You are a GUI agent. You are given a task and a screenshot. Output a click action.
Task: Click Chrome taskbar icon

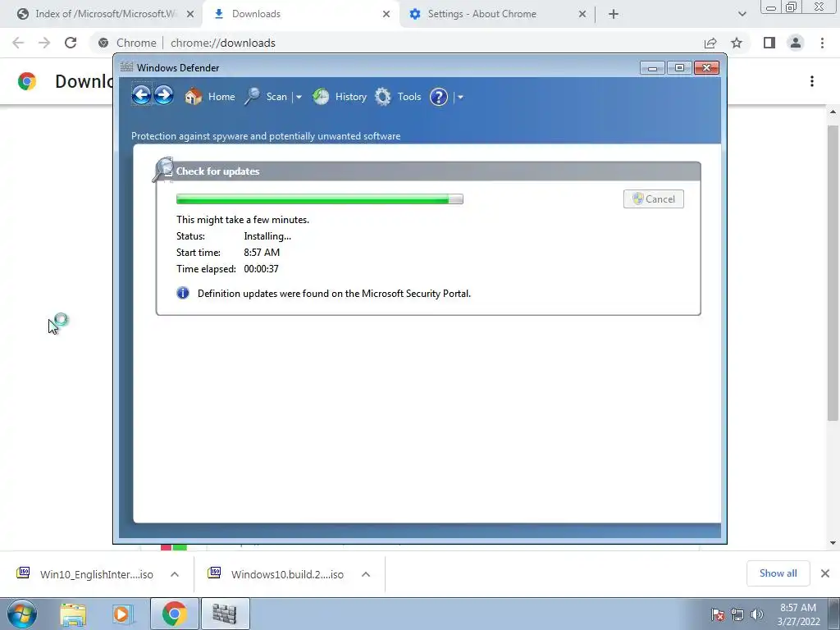point(174,614)
